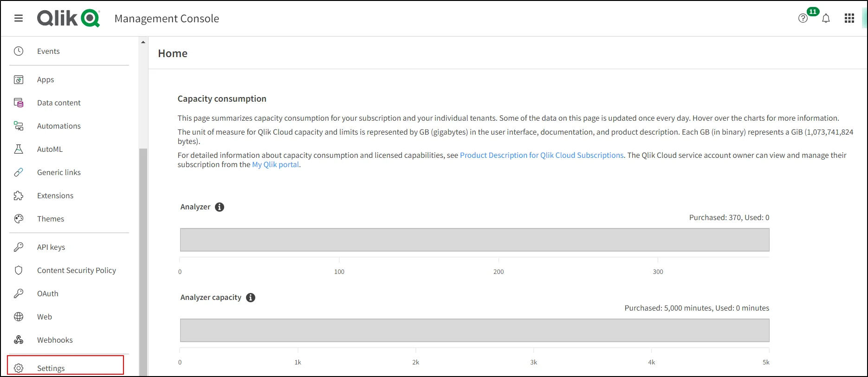Open the help question mark icon
The height and width of the screenshot is (377, 868).
[803, 19]
